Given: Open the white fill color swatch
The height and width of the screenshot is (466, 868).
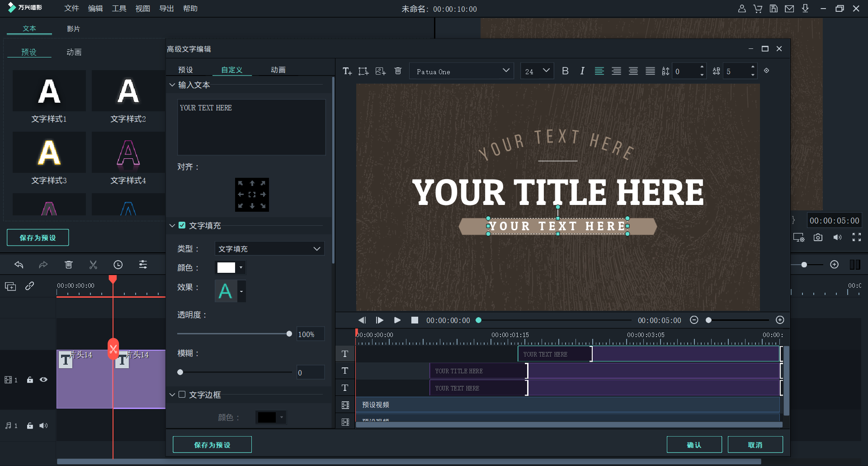Looking at the screenshot, I should click(226, 268).
